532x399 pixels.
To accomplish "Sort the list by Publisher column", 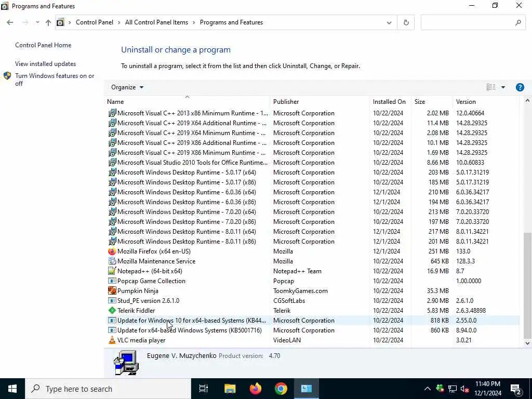I will pos(320,101).
